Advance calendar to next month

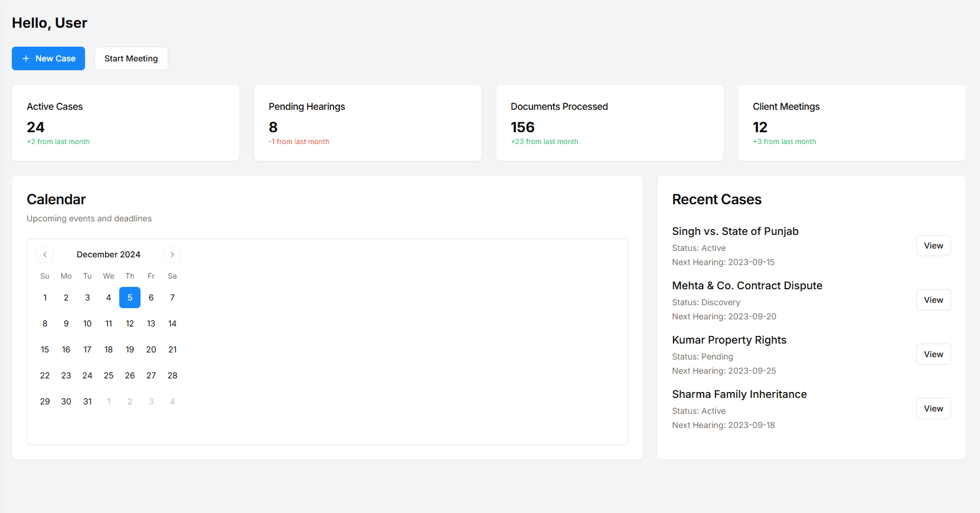pos(172,254)
